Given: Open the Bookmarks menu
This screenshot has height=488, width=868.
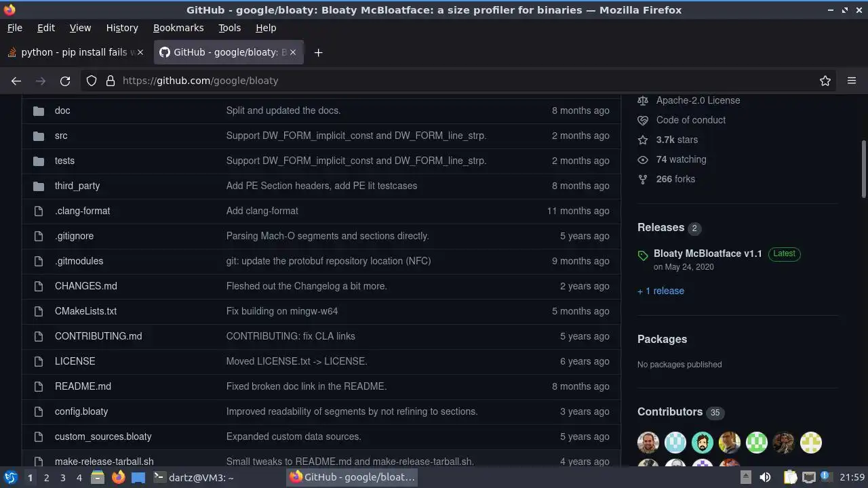Looking at the screenshot, I should tap(178, 28).
